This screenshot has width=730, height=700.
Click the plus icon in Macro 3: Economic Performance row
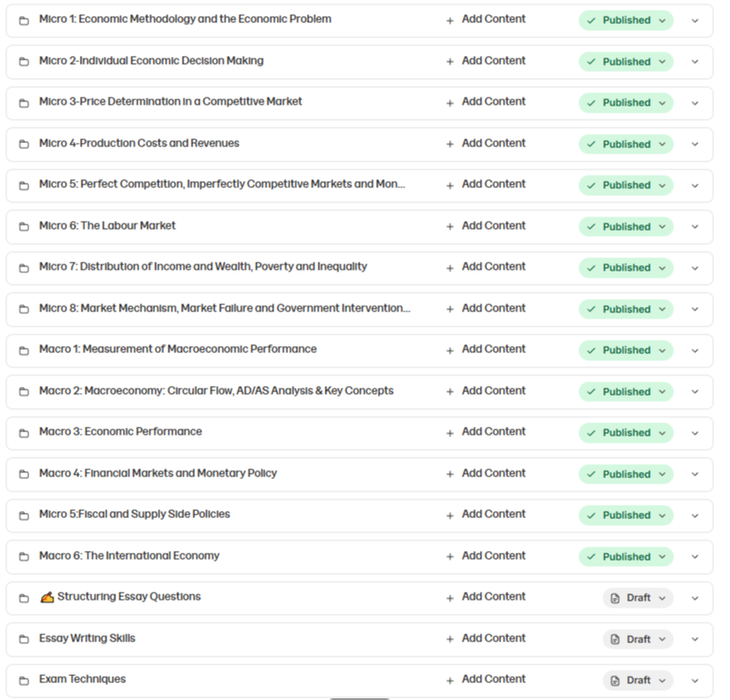[x=450, y=433]
